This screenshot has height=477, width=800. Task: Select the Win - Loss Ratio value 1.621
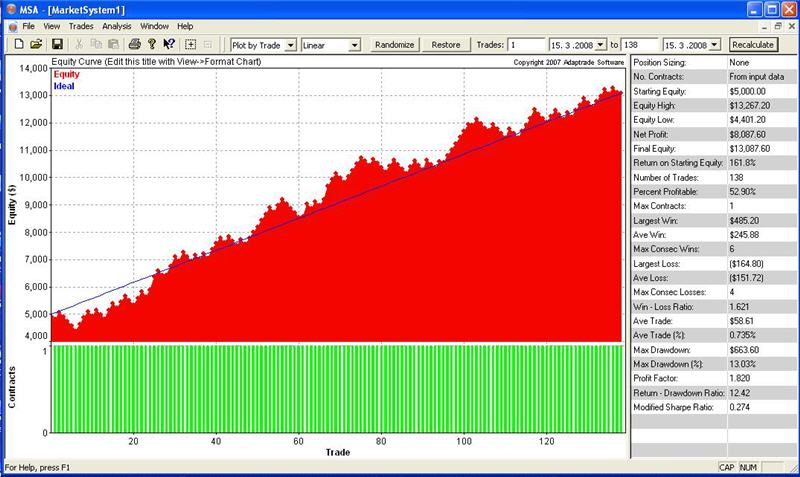(739, 307)
